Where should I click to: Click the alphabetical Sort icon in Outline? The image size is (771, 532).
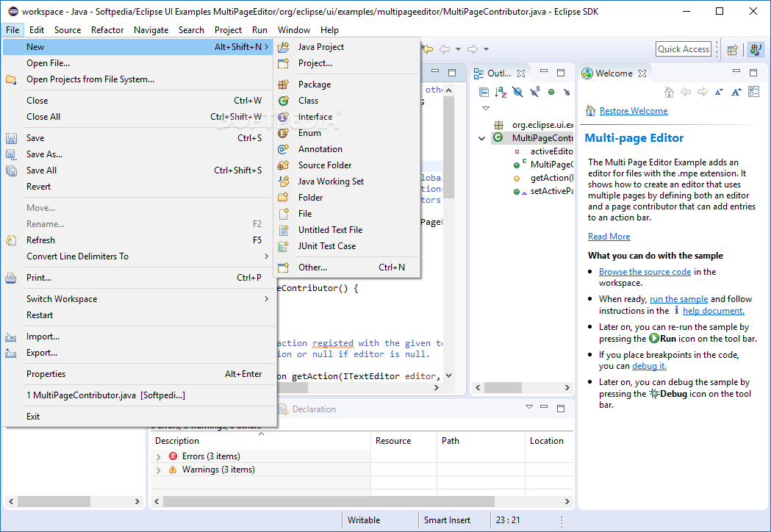point(501,92)
